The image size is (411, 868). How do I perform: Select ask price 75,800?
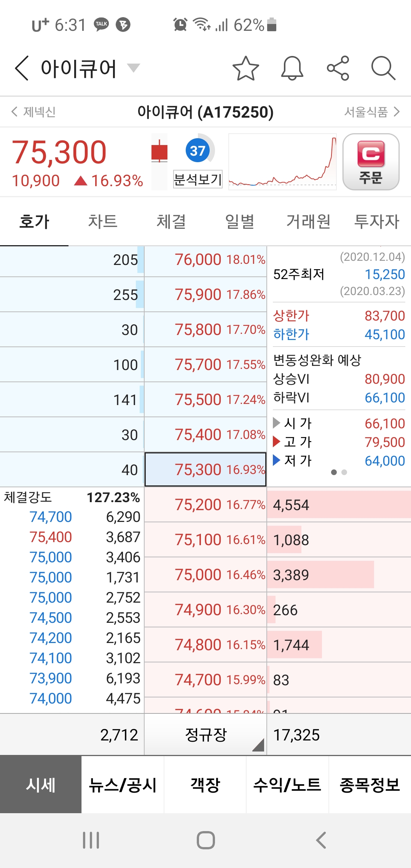pyautogui.click(x=205, y=330)
